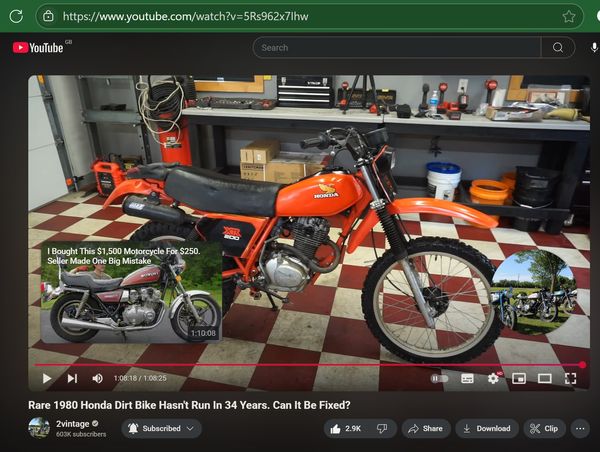
Task: Go to the YouTube home logo
Action: point(38,48)
